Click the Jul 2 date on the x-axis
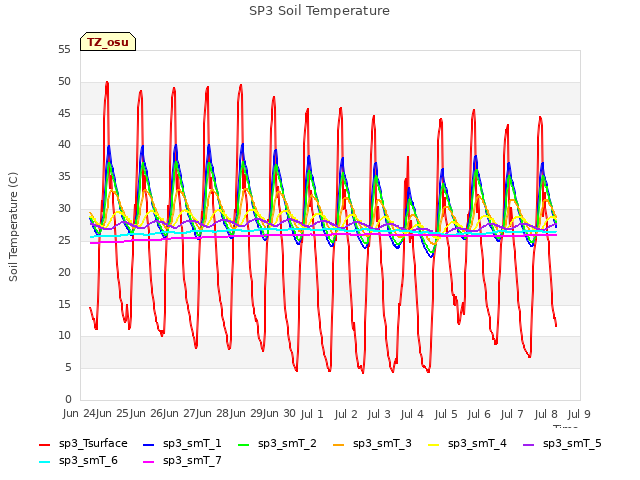Screen dimensions: 640x480 click(346, 415)
